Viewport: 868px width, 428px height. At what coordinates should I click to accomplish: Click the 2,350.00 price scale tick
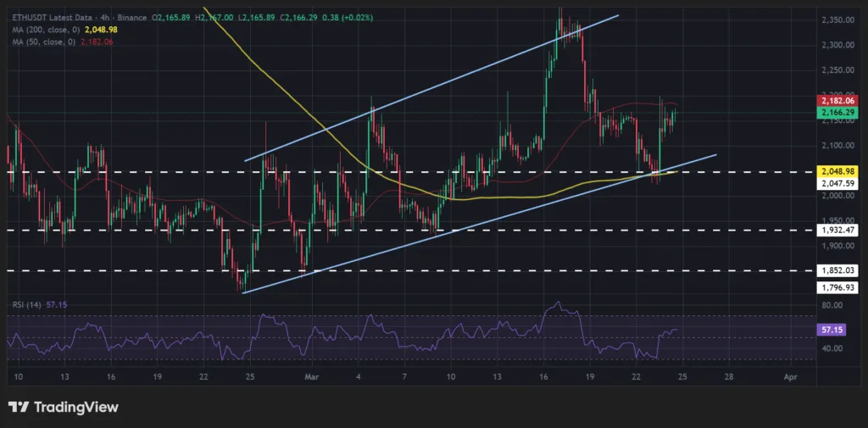[838, 20]
